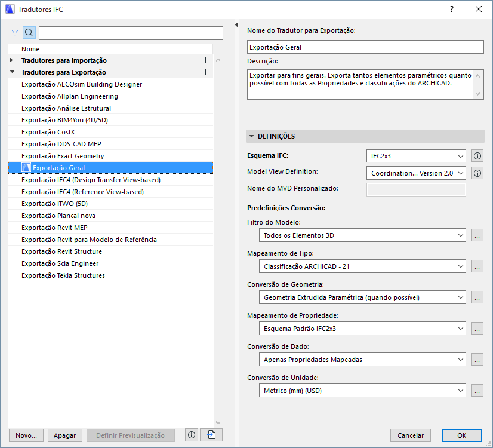Open the Esquema IFC dropdown
This screenshot has width=493, height=448.
[416, 156]
